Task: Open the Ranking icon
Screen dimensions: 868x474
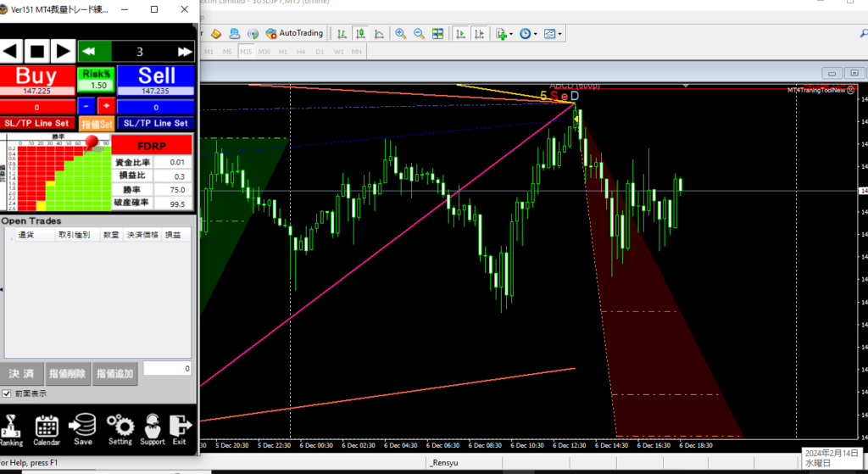Action: (10, 430)
